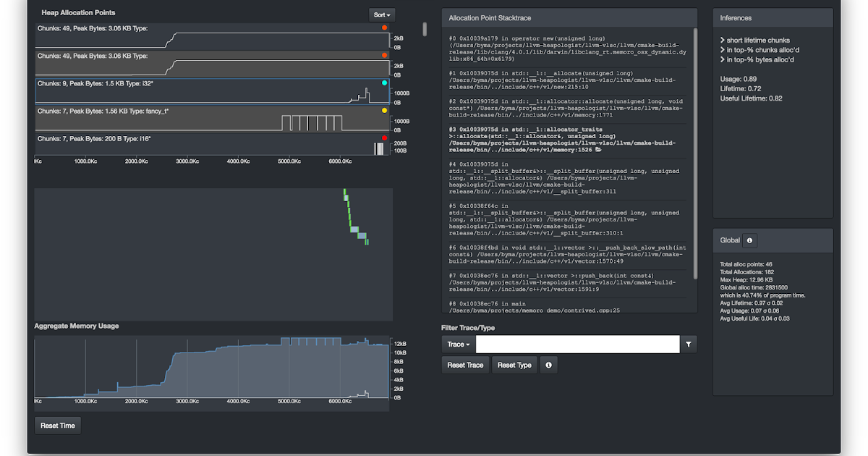Click the folder icon in stack frame #3

coord(598,150)
